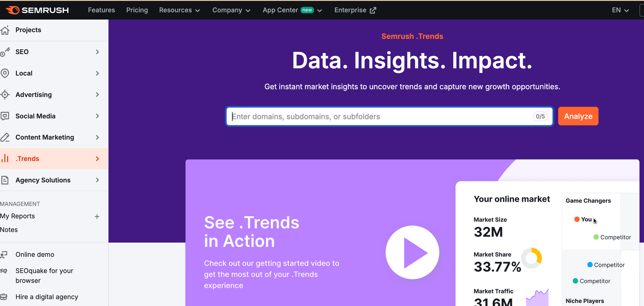Image resolution: width=644 pixels, height=306 pixels.
Task: Select .Trends in the sidebar
Action: click(x=54, y=159)
